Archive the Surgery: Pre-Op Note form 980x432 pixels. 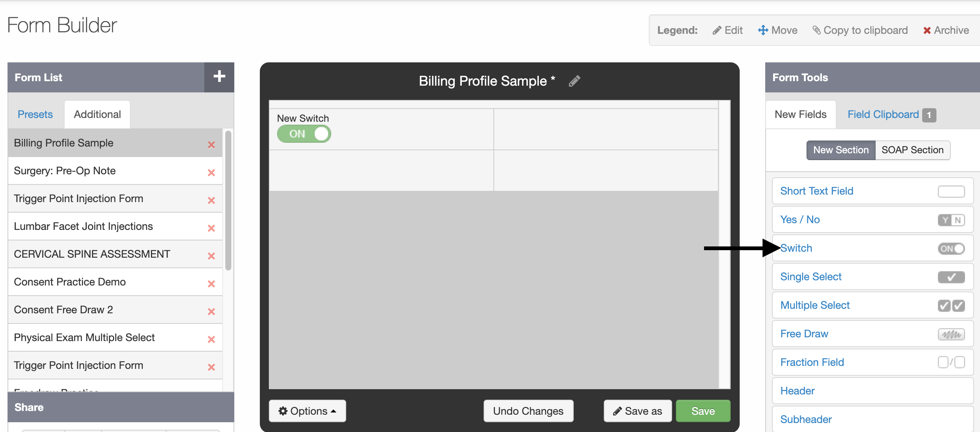(211, 172)
